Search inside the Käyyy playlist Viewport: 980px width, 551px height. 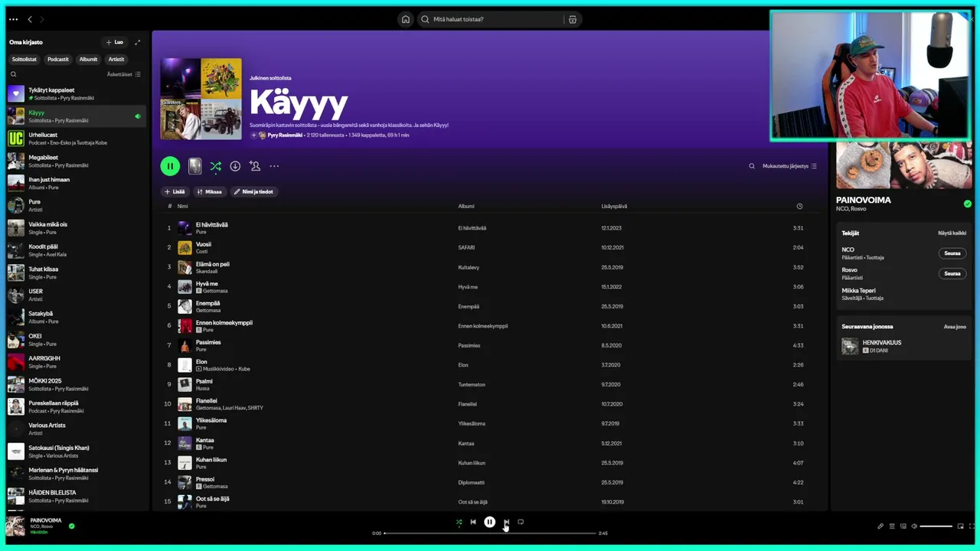(x=752, y=166)
